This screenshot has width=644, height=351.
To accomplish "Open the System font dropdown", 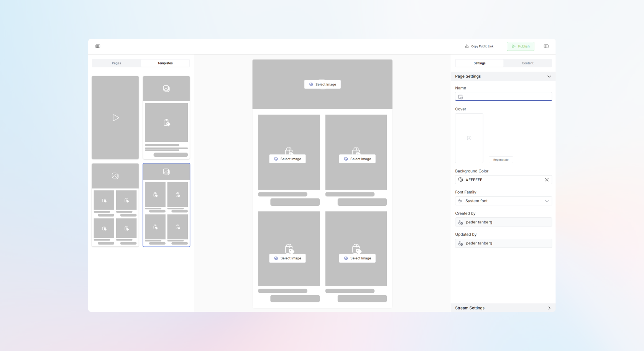I will pos(503,201).
